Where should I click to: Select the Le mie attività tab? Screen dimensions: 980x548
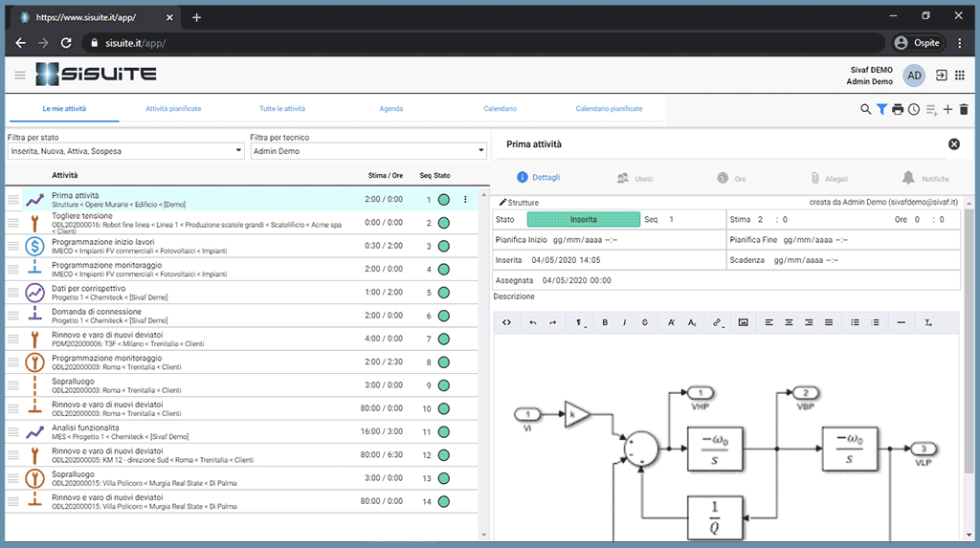pyautogui.click(x=64, y=109)
